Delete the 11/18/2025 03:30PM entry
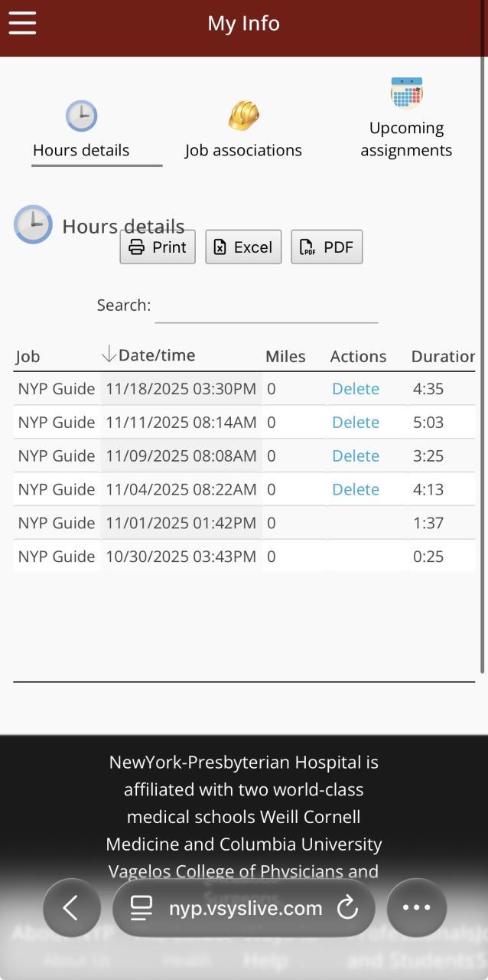The image size is (488, 980). [x=356, y=389]
